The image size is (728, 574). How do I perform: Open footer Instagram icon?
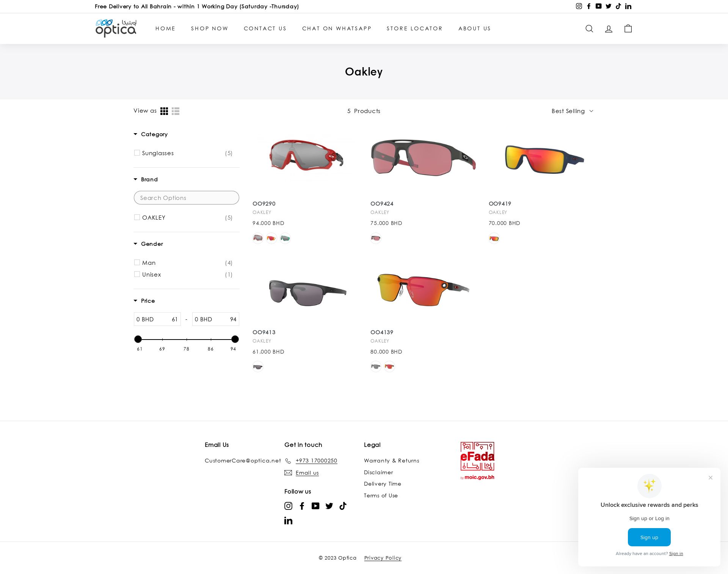pyautogui.click(x=289, y=506)
